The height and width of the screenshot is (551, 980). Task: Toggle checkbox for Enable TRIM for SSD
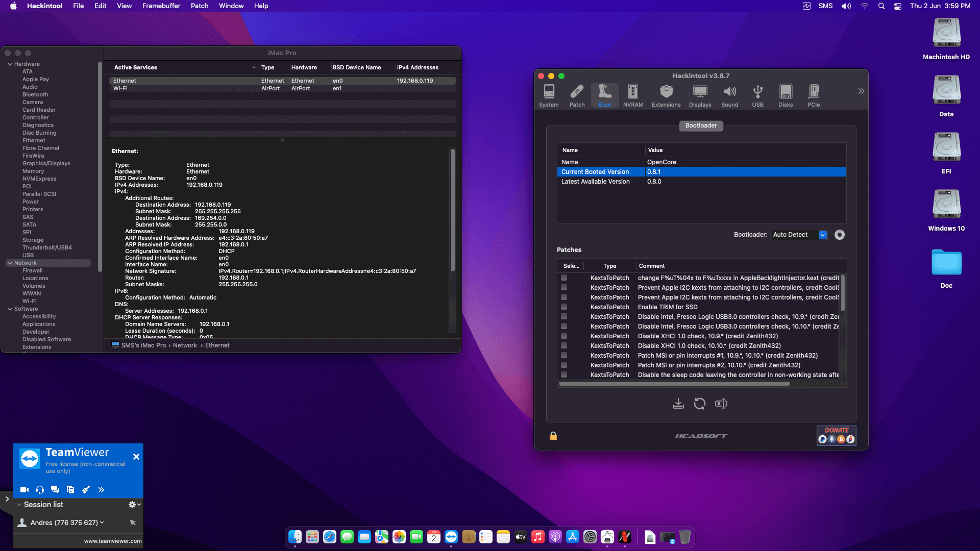[564, 307]
